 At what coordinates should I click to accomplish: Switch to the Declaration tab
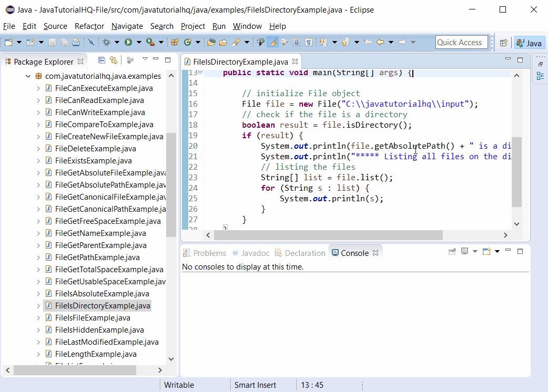300,253
